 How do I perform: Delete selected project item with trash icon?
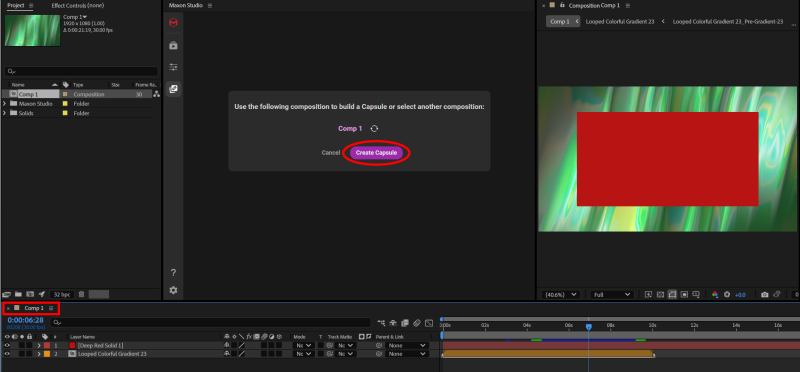(x=82, y=294)
